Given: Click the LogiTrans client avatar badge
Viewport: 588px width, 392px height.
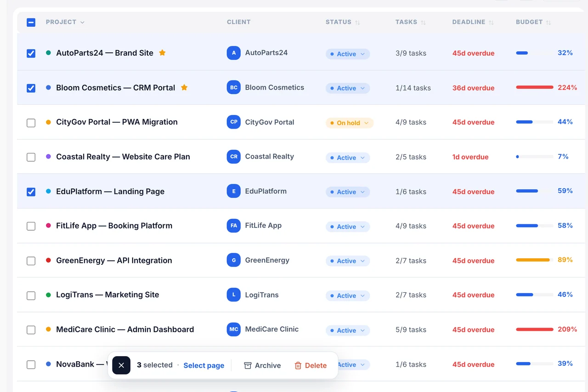Looking at the screenshot, I should click(x=234, y=295).
